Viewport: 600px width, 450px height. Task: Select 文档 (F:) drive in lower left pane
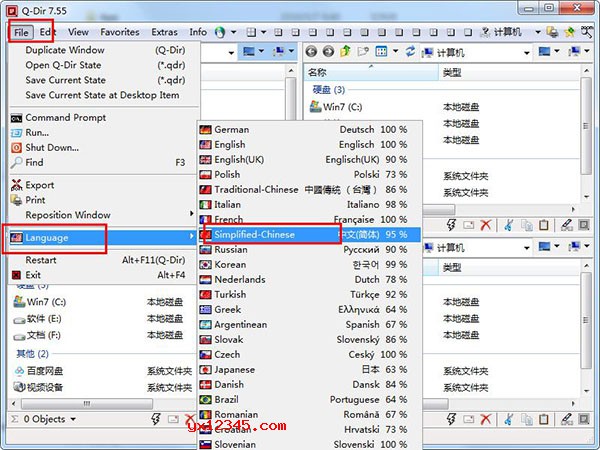[x=37, y=336]
